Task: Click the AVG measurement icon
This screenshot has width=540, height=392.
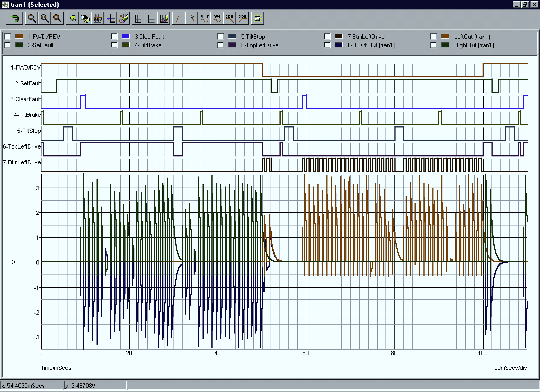Action: point(217,18)
